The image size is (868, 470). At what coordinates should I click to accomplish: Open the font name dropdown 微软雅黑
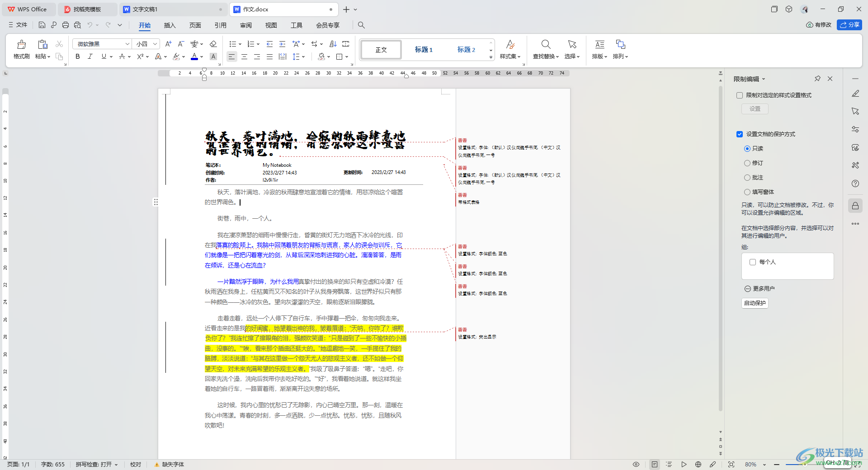coord(127,44)
